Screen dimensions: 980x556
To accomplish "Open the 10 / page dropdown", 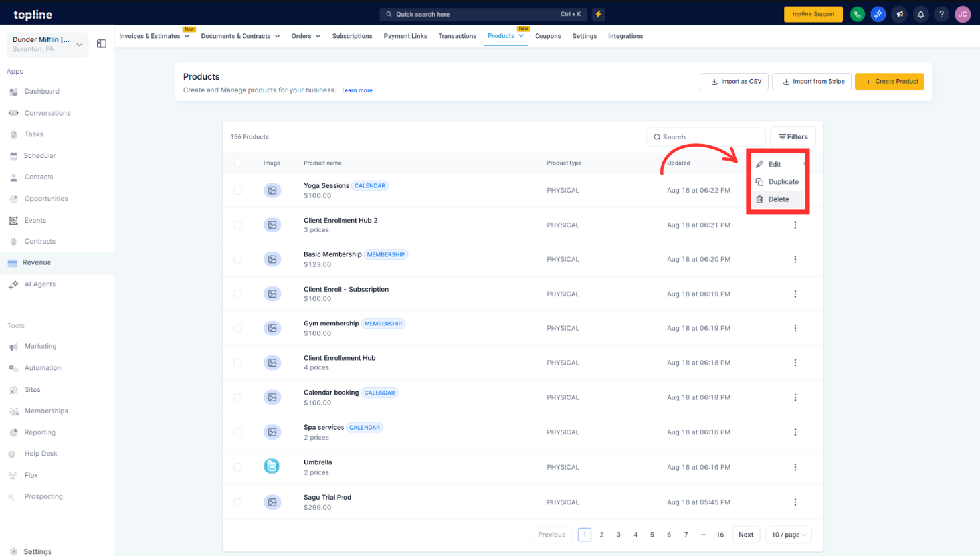I will [x=788, y=535].
